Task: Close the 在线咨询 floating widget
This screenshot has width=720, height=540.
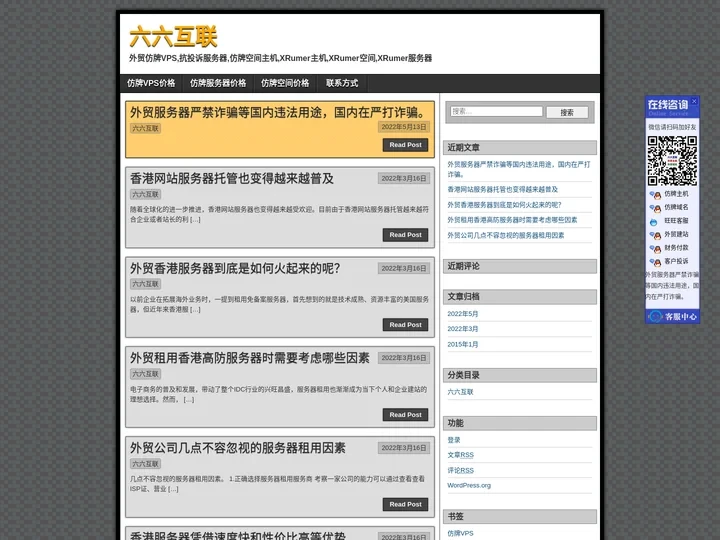Action: click(694, 101)
